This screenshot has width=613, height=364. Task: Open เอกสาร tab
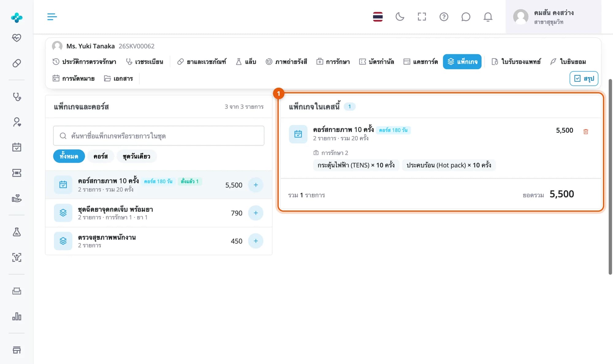118,78
